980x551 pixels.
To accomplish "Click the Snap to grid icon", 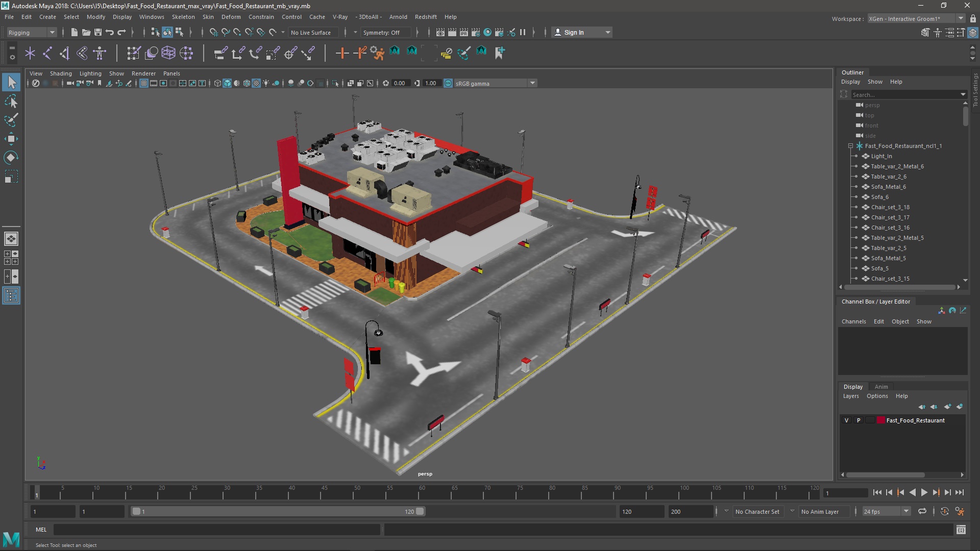I will (x=215, y=32).
